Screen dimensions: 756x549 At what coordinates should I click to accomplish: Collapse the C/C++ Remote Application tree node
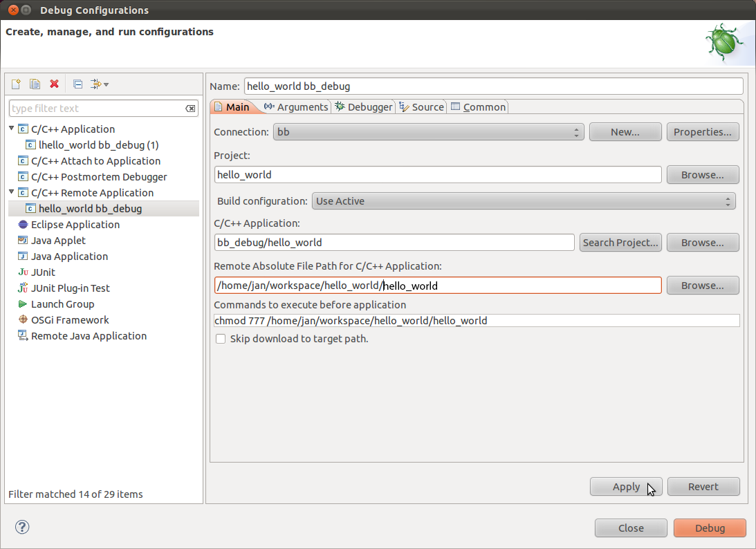point(12,192)
